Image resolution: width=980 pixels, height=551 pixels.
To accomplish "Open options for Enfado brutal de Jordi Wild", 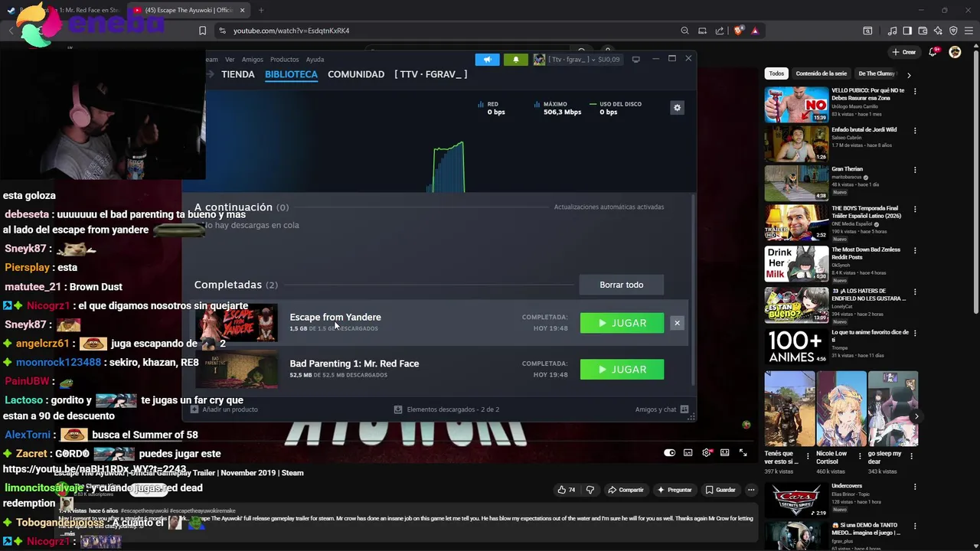I will (914, 131).
